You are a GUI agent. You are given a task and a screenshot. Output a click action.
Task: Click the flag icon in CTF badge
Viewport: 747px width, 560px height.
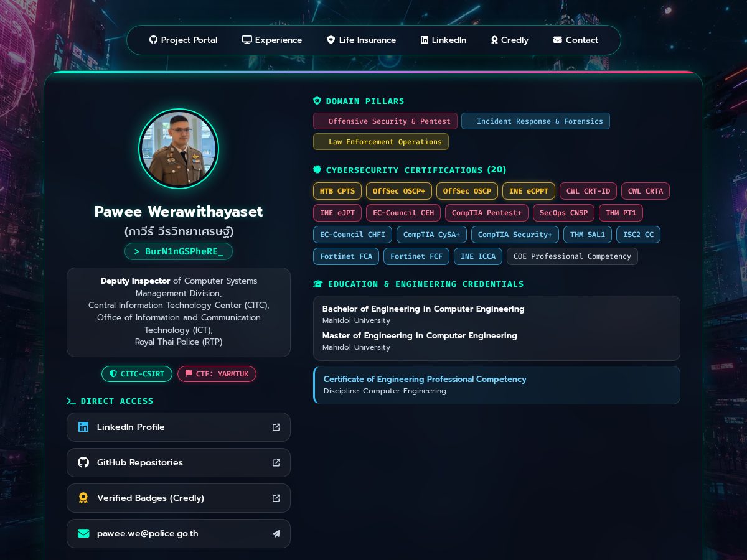pos(189,374)
